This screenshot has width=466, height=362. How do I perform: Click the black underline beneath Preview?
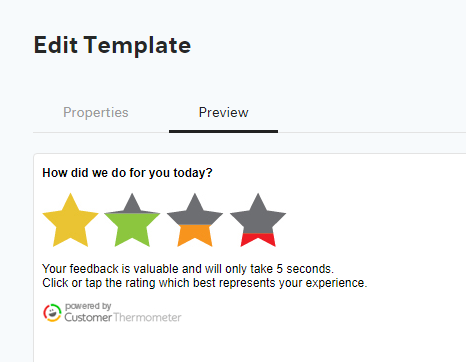(x=223, y=131)
